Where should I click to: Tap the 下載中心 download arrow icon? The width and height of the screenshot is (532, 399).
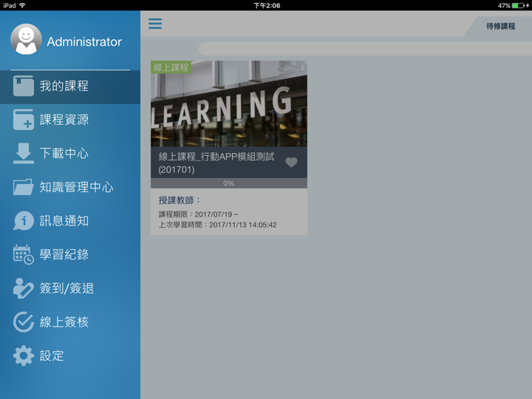pyautogui.click(x=24, y=153)
